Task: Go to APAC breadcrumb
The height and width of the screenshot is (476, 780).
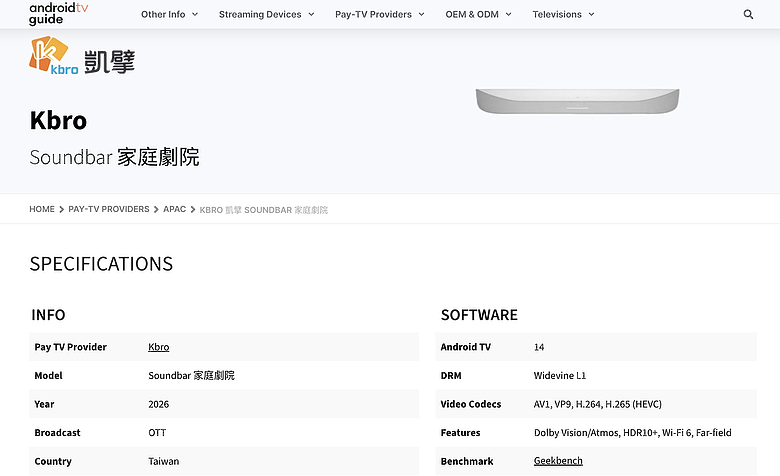Action: point(174,209)
